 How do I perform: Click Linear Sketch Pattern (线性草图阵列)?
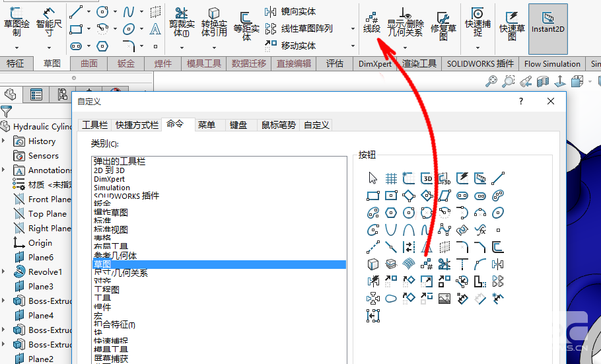tap(299, 29)
